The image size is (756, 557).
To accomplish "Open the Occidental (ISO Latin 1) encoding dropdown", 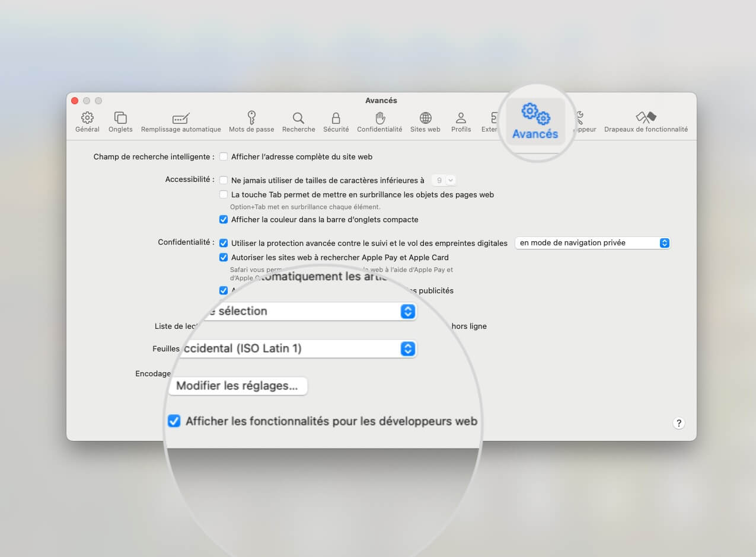I will click(x=298, y=348).
